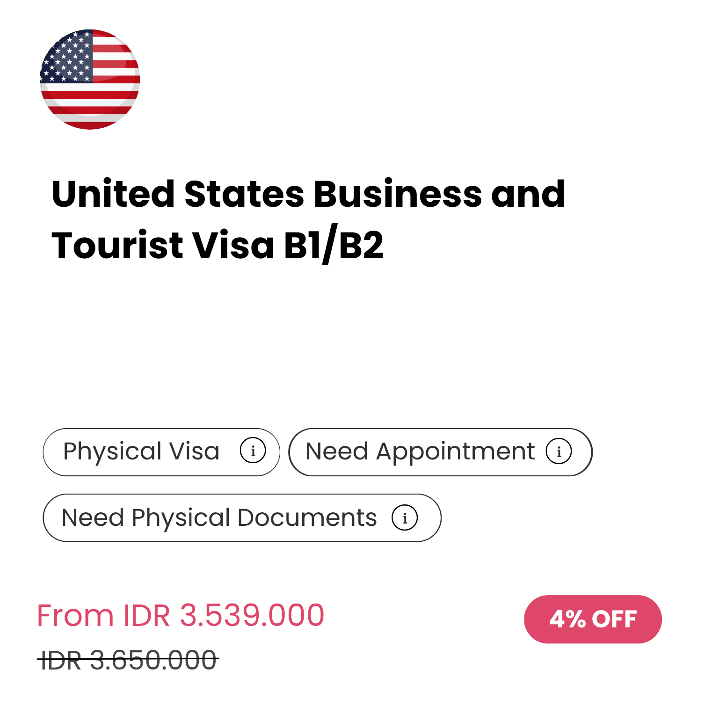Click the word 'Documents' in the tag
Viewport: 712px width, 728px height.
coord(307,518)
